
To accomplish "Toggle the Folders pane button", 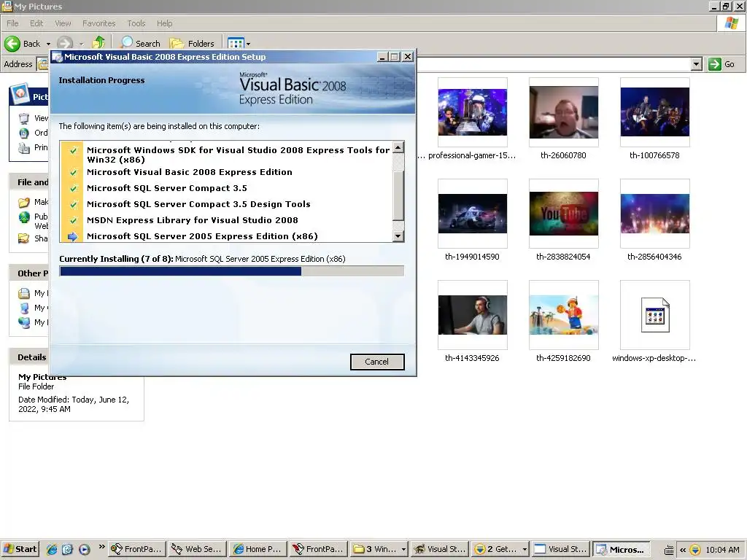I will 192,43.
